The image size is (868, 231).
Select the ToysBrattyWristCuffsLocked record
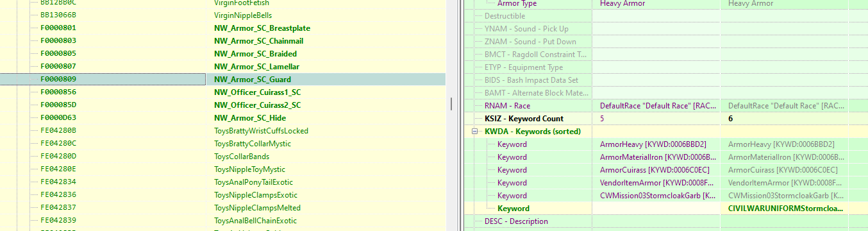(x=262, y=131)
